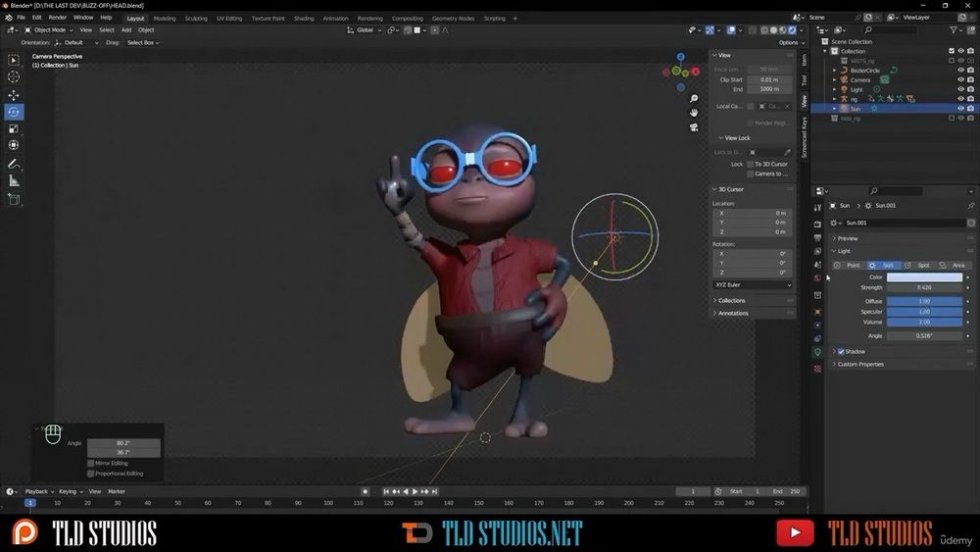Switch to the Shading workspace tab
Screen dimensions: 980x552
[304, 18]
